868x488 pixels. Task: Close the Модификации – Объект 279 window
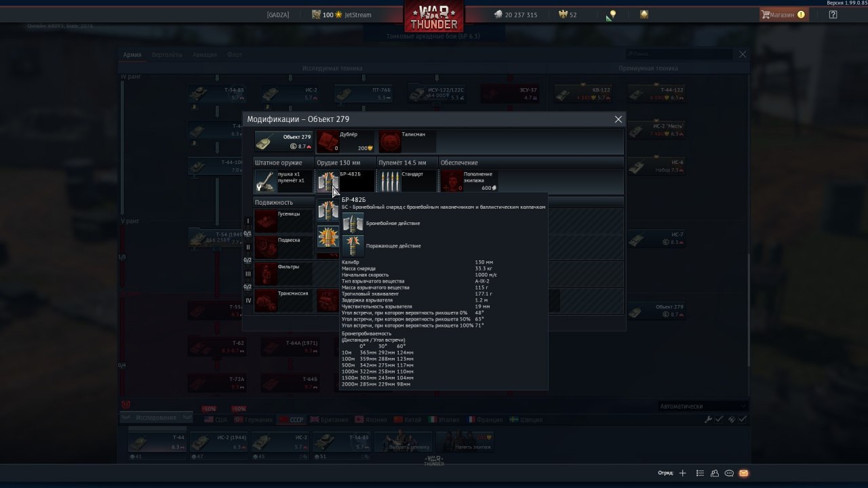[618, 119]
